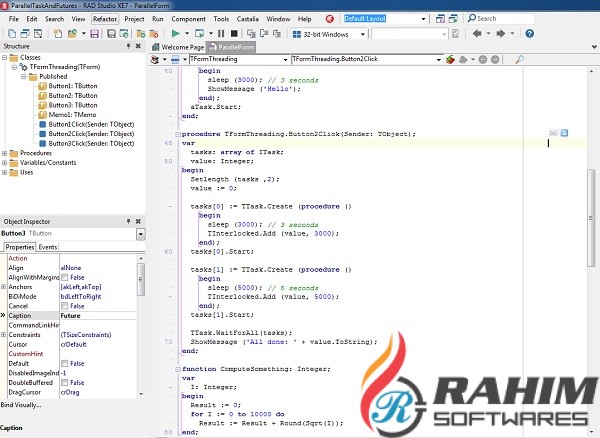The image size is (600, 438).
Task: Expand the Anchors property
Action: (3, 287)
